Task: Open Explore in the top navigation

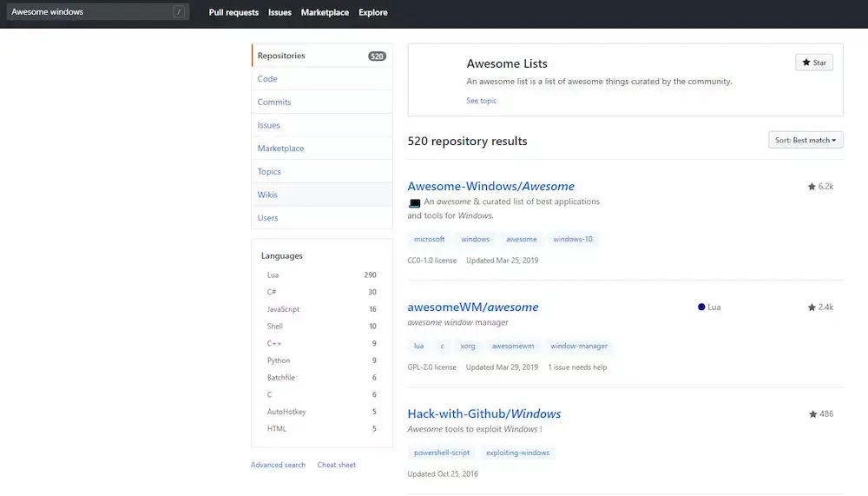Action: 373,12
